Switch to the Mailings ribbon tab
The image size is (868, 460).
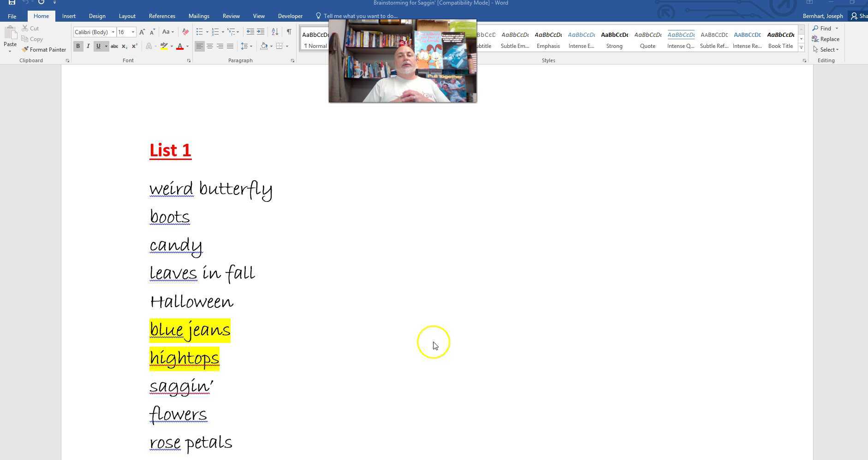199,16
